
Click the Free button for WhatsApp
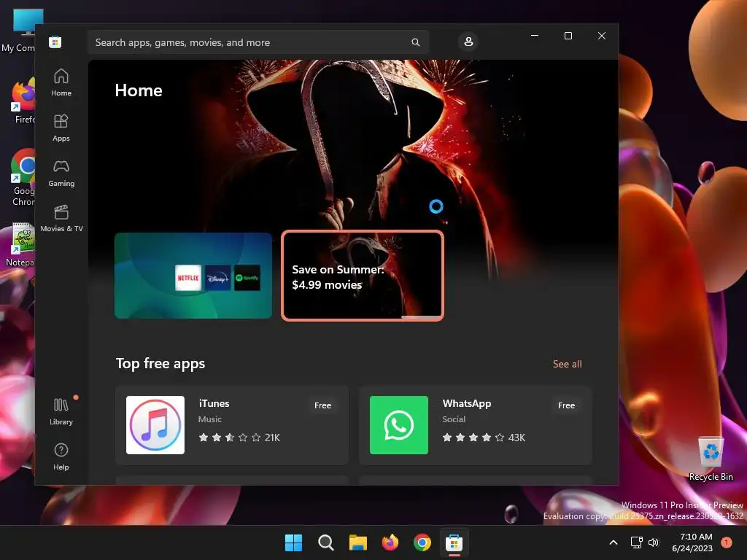pos(566,405)
